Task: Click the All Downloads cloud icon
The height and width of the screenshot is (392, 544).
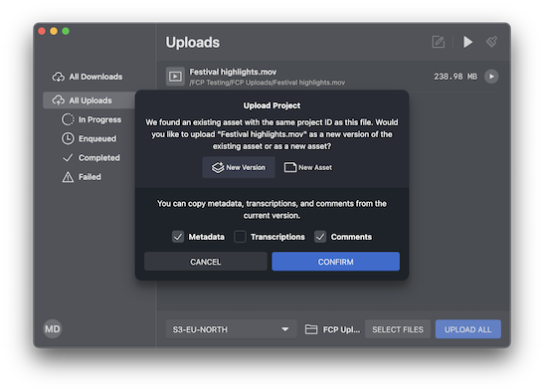Action: [59, 77]
